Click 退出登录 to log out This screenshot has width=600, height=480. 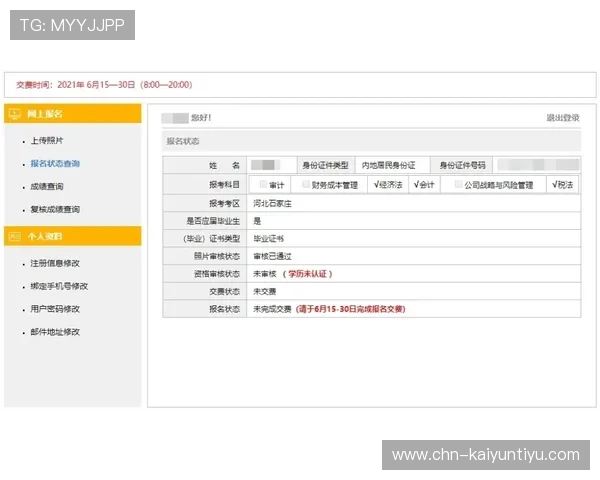[563, 118]
